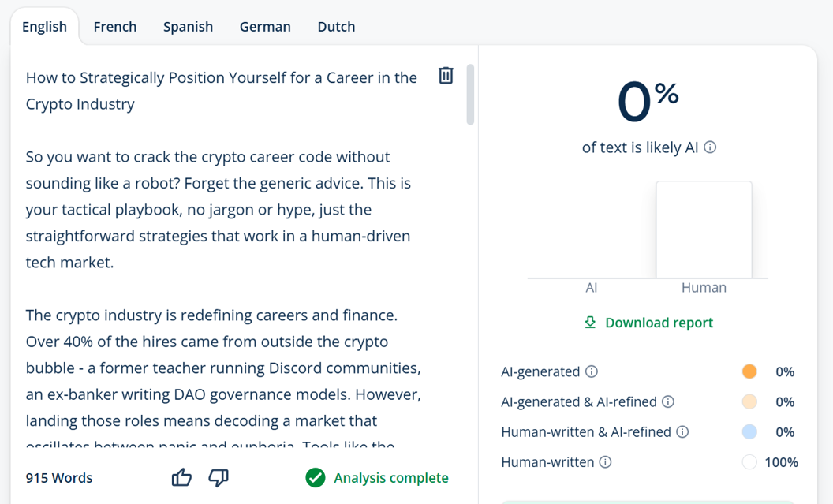This screenshot has width=833, height=504.
Task: Give thumbs down feedback
Action: pyautogui.click(x=219, y=477)
